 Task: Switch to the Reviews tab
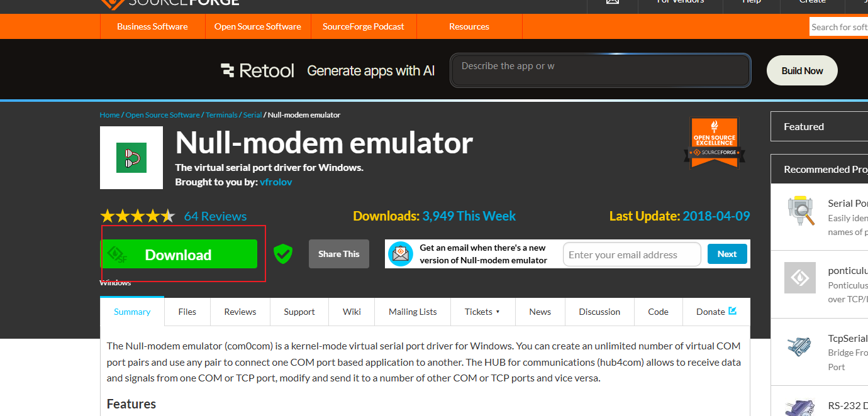(x=240, y=312)
